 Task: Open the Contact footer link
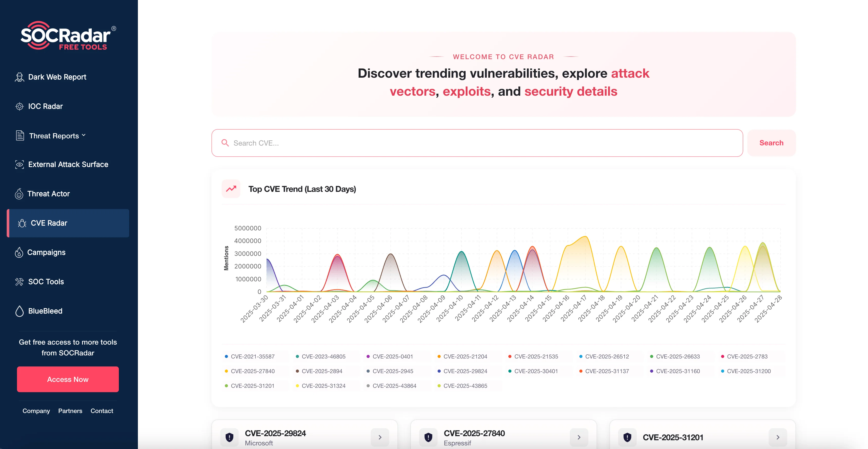pyautogui.click(x=102, y=411)
